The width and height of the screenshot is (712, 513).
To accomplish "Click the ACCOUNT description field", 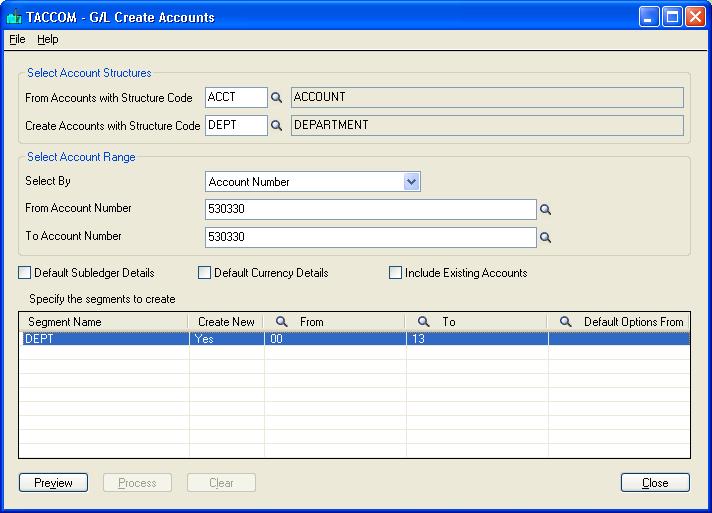I will [x=487, y=97].
